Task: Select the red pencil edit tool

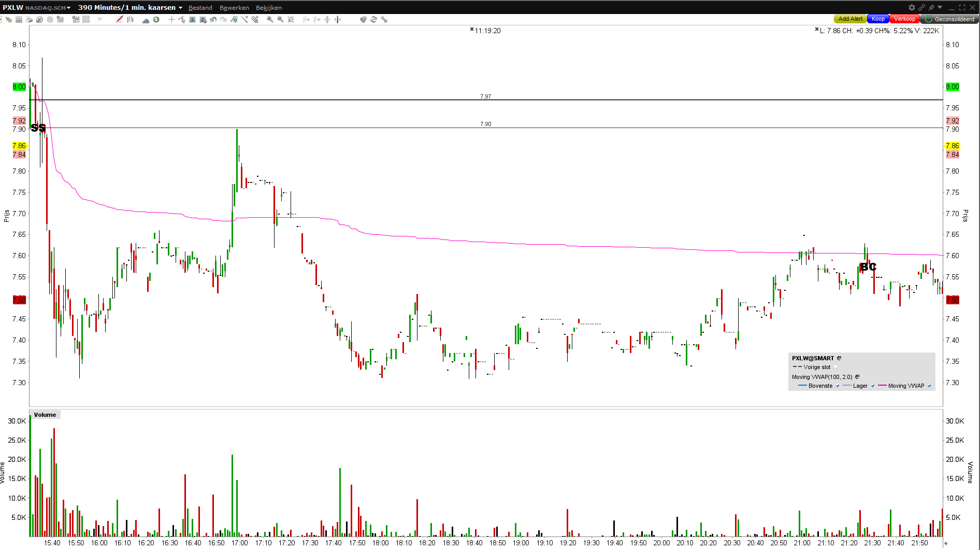Action: tap(119, 19)
